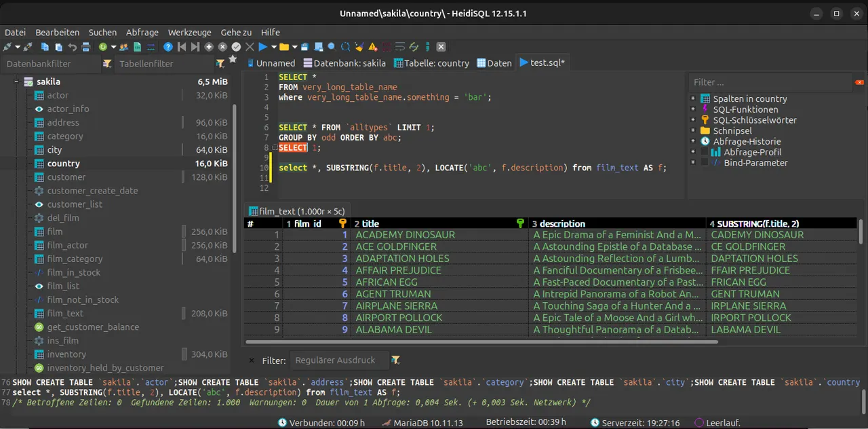Click the MariaDB 10.11.13 status bar entry
Screen dimensions: 868x429
pos(422,423)
